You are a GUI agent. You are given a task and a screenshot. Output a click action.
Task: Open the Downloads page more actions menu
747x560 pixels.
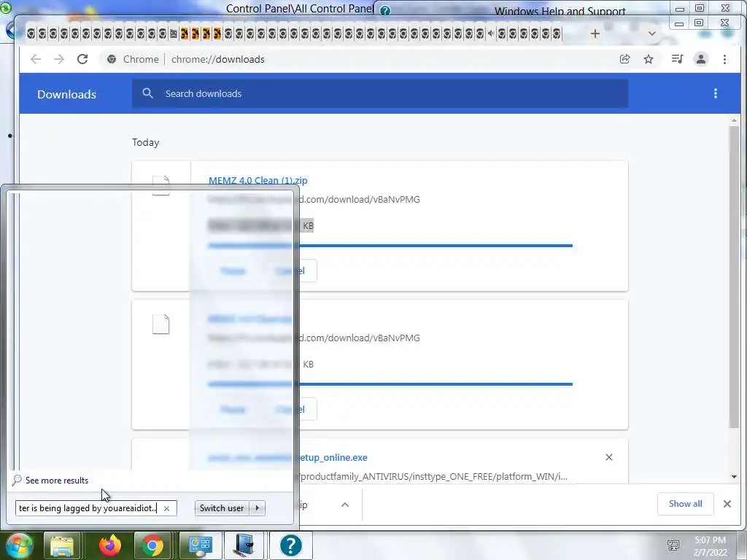point(715,93)
